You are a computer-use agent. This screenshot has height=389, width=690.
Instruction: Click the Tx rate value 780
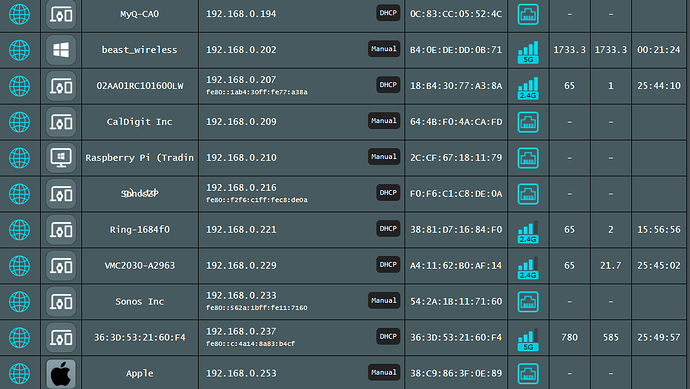(569, 338)
